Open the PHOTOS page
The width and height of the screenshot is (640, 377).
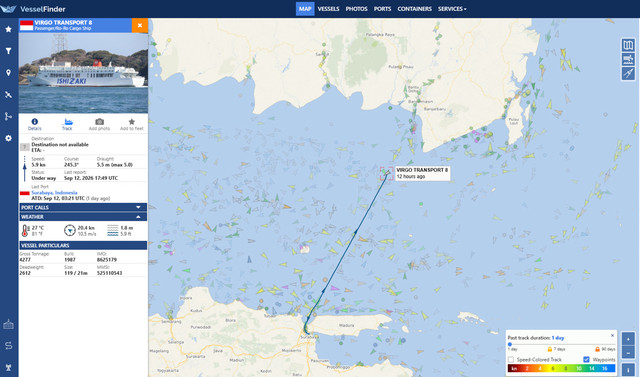click(356, 9)
